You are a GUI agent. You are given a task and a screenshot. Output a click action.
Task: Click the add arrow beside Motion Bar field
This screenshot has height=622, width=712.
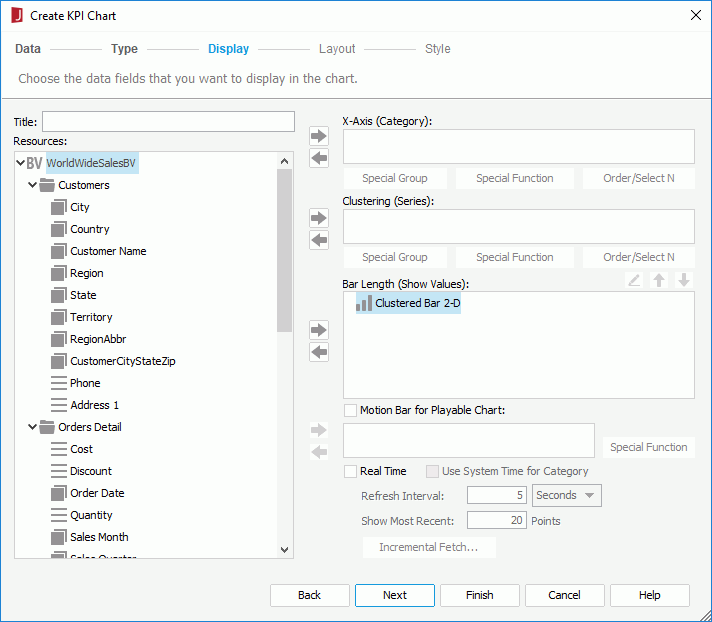tap(319, 430)
